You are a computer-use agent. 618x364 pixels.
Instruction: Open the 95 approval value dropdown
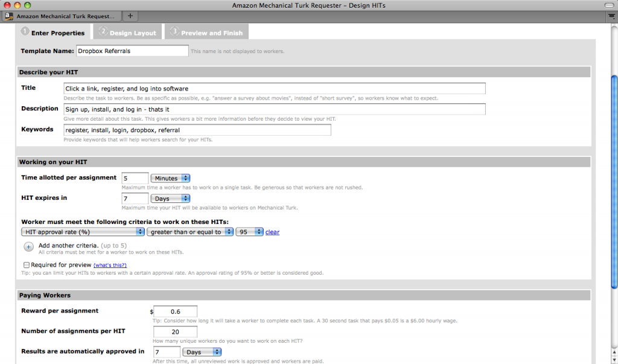tap(249, 232)
